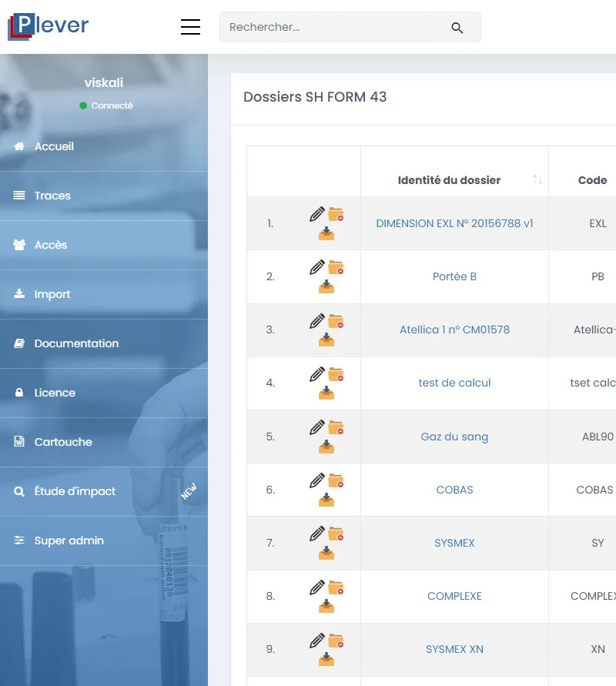Download the DIMENSION EXL dossier
The width and height of the screenshot is (616, 686).
click(326, 233)
